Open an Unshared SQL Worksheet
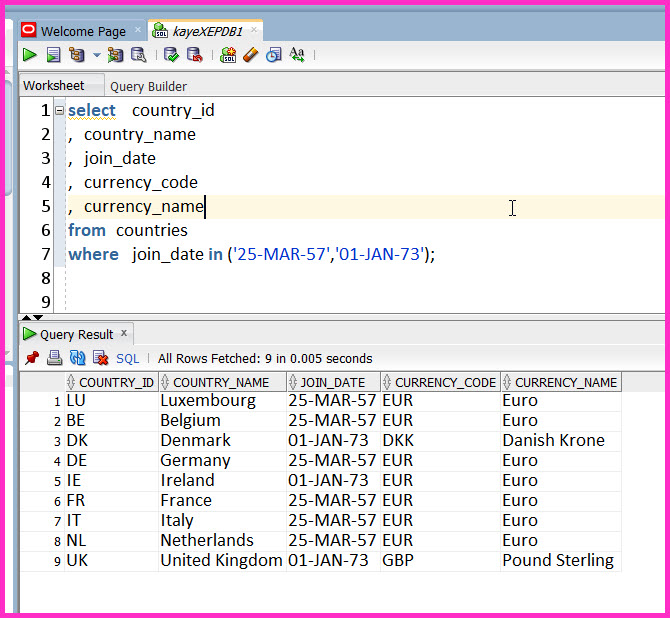 (228, 55)
